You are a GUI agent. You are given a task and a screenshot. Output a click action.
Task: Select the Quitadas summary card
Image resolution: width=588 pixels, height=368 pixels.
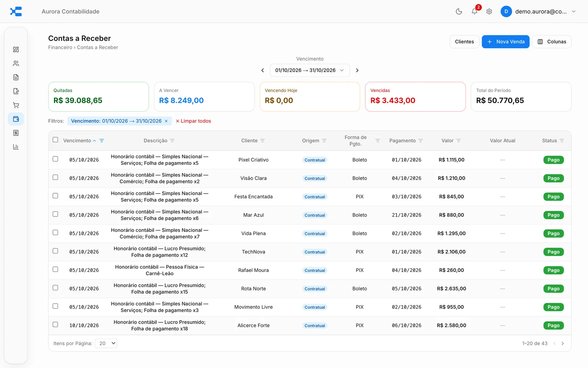pyautogui.click(x=98, y=97)
